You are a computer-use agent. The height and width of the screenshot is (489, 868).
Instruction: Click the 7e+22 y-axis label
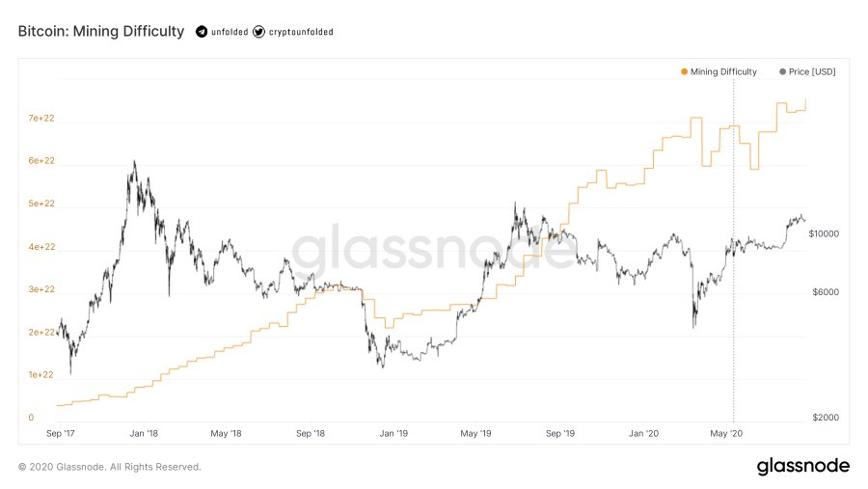[x=41, y=118]
